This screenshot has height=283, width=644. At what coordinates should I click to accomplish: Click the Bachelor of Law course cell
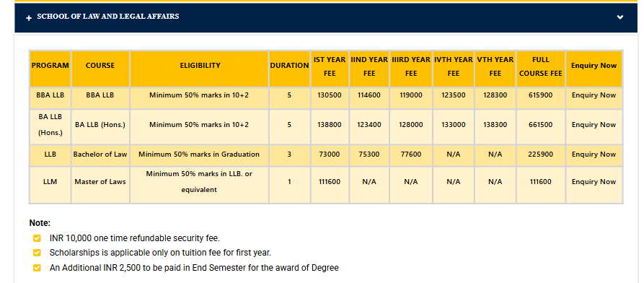click(100, 154)
